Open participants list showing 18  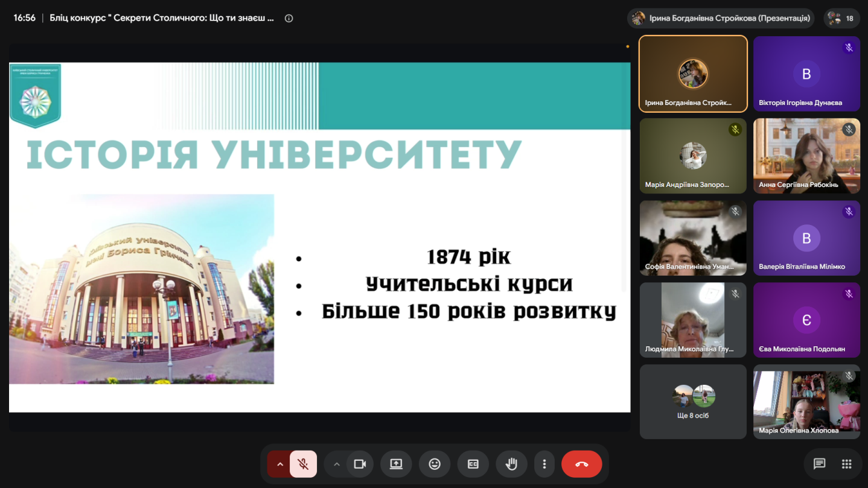841,18
